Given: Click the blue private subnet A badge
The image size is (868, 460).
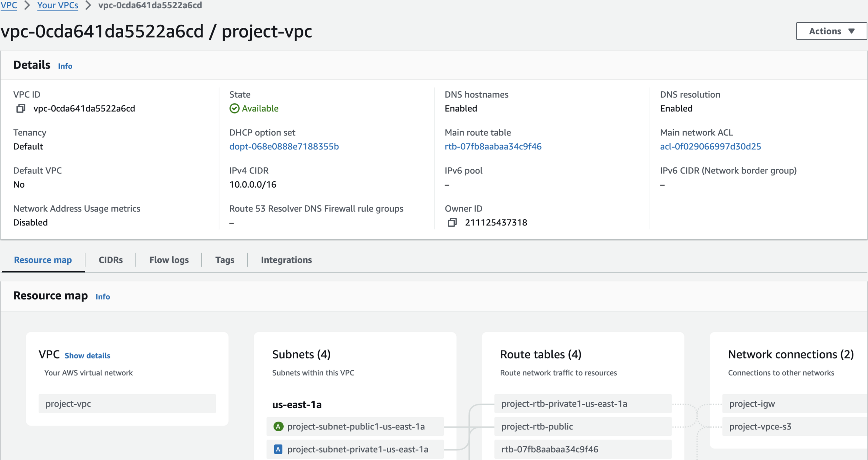Looking at the screenshot, I should [278, 449].
